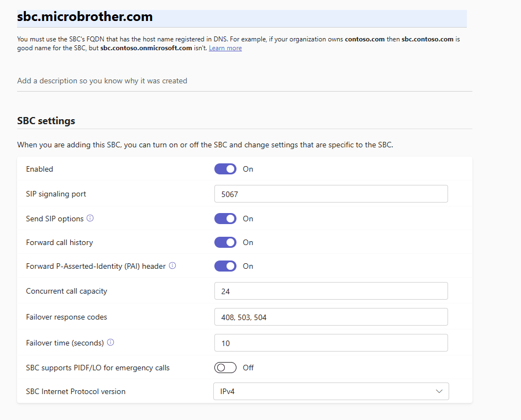Viewport: 521px width, 420px height.
Task: Click the SBC settings section heading
Action: point(46,121)
